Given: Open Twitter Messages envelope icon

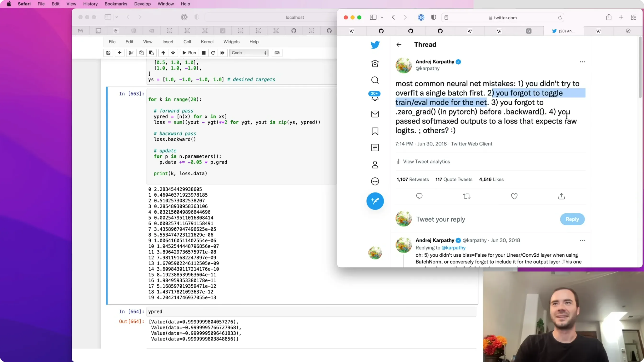Looking at the screenshot, I should (x=375, y=114).
